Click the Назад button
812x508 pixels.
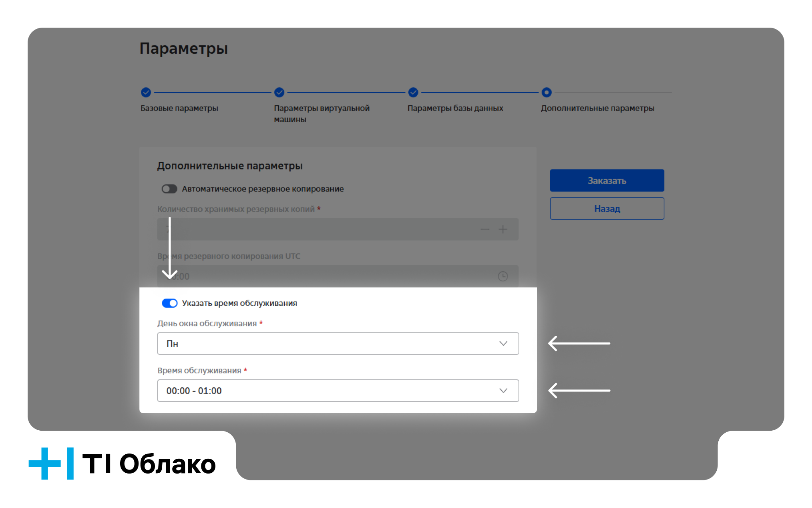(x=607, y=208)
